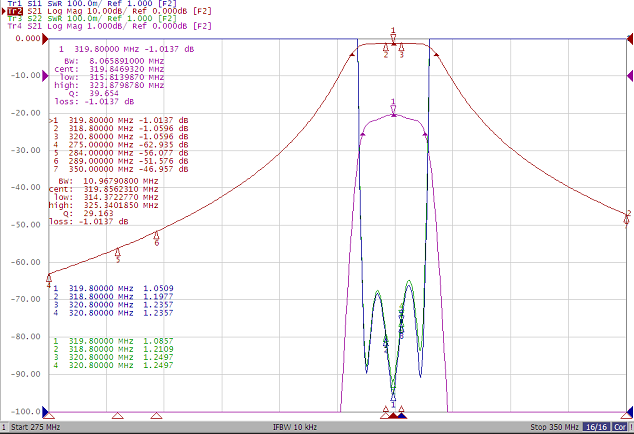Select trace Tr4 S21 Log Mag 1.000dB
This screenshot has height=434, width=634.
tap(109, 26)
